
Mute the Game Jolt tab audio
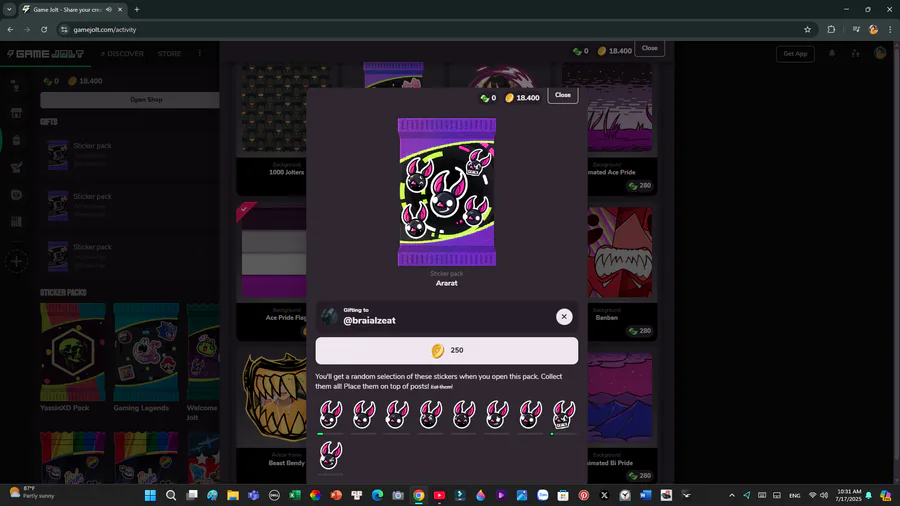[x=108, y=10]
